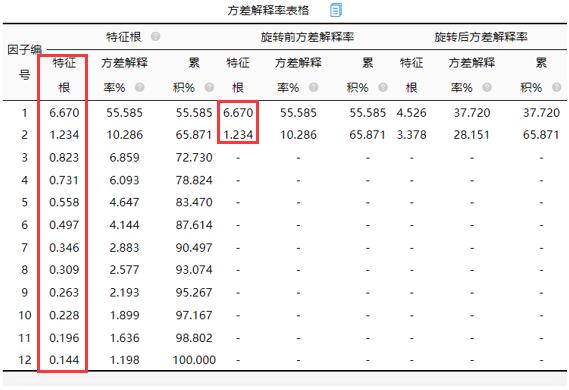This screenshot has width=569, height=390.
Task: Show help for 方差解释率% under 旋转前方差解释率
Action: (313, 87)
